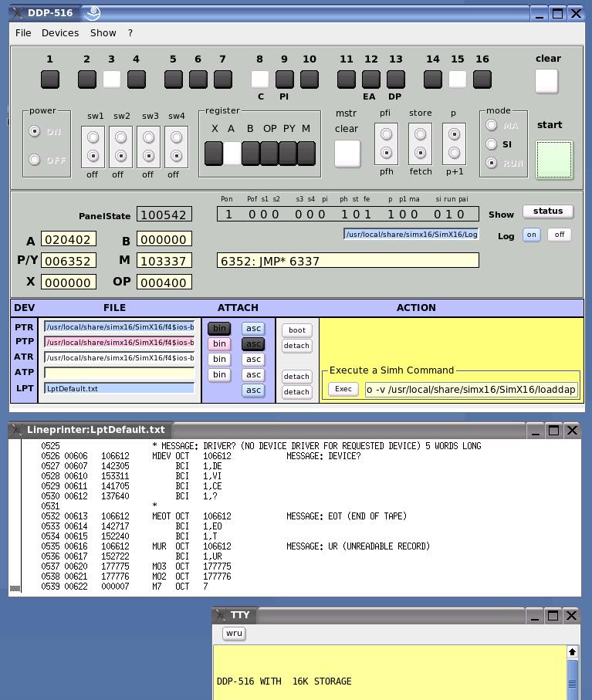This screenshot has width=592, height=700.
Task: Click the PTP file path field
Action: point(119,343)
